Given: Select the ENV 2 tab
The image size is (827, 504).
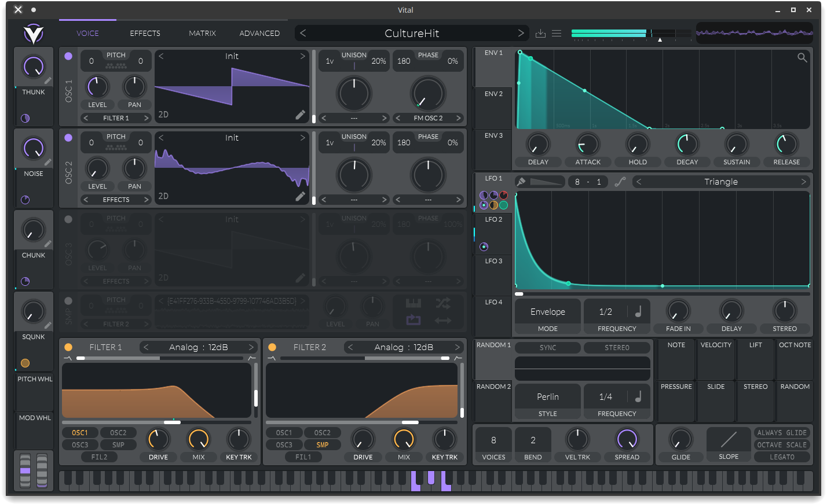Looking at the screenshot, I should tap(493, 108).
